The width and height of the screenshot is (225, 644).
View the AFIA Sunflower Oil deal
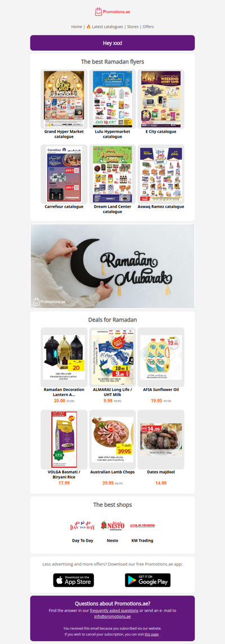[161, 357]
